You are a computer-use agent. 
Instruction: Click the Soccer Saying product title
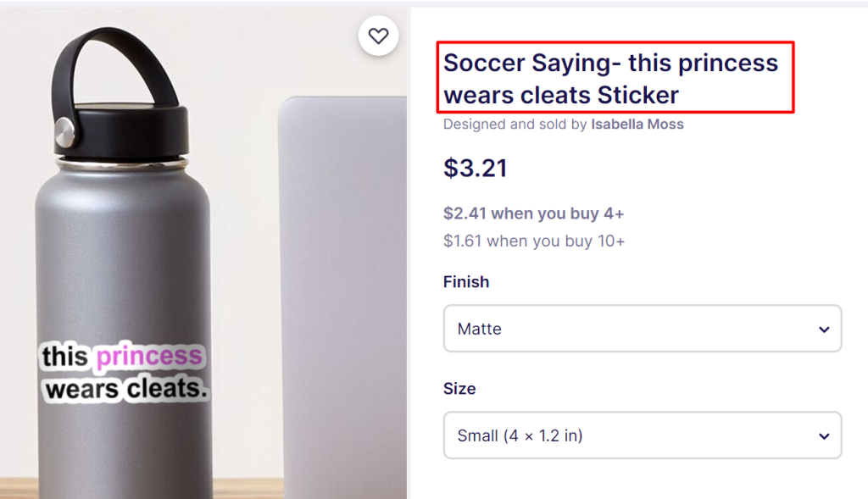pos(610,79)
